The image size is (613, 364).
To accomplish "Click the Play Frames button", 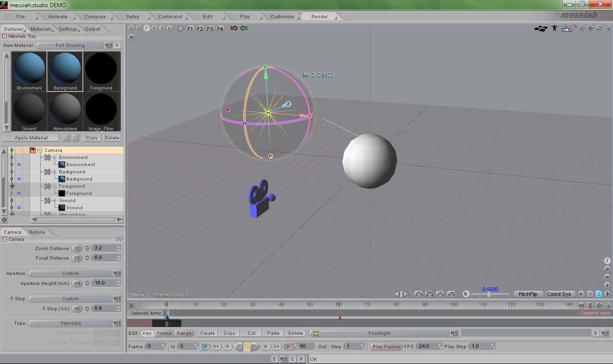I will (386, 346).
